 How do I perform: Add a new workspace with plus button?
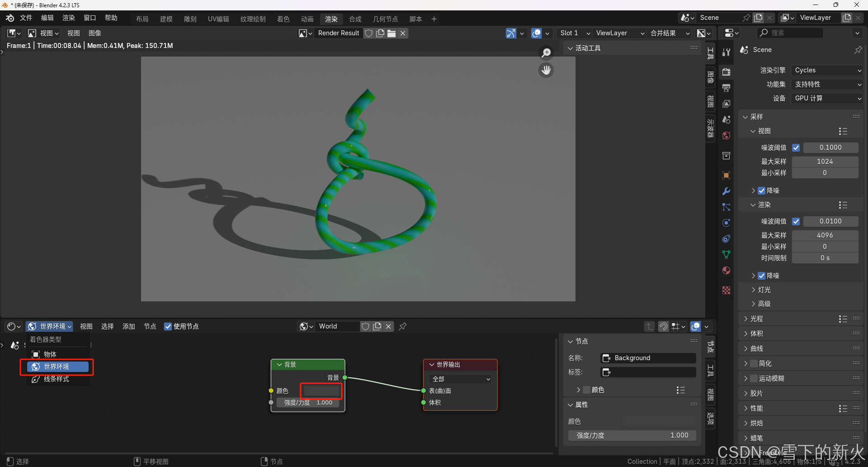pos(434,19)
